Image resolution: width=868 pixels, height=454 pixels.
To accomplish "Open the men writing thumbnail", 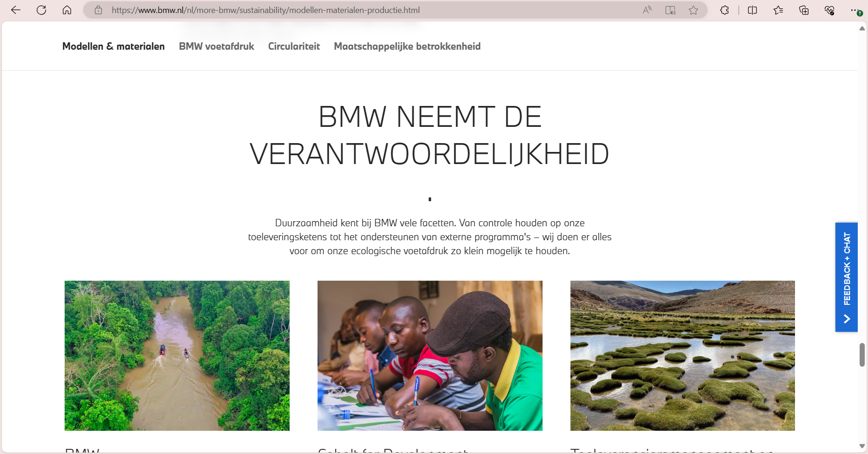I will click(430, 355).
